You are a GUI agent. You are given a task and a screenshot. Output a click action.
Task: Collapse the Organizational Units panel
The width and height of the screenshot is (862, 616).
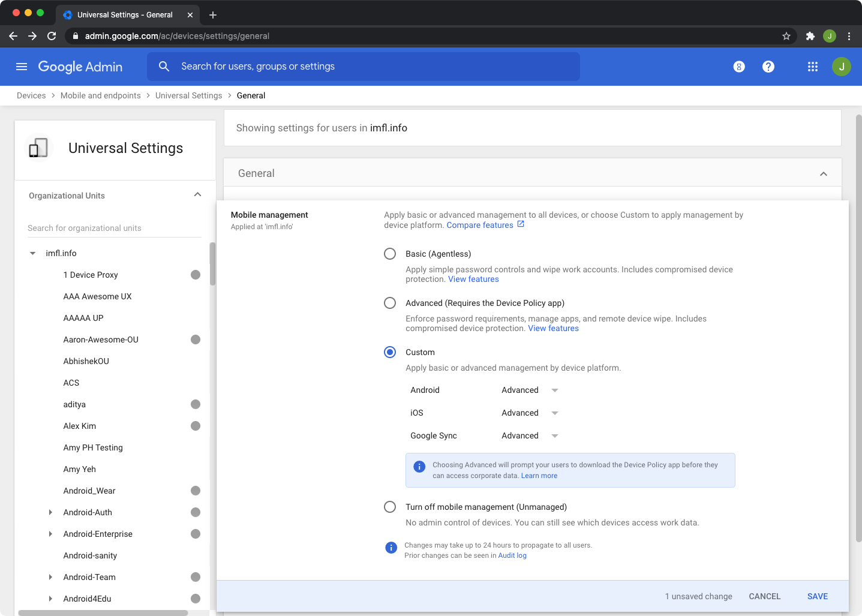198,195
